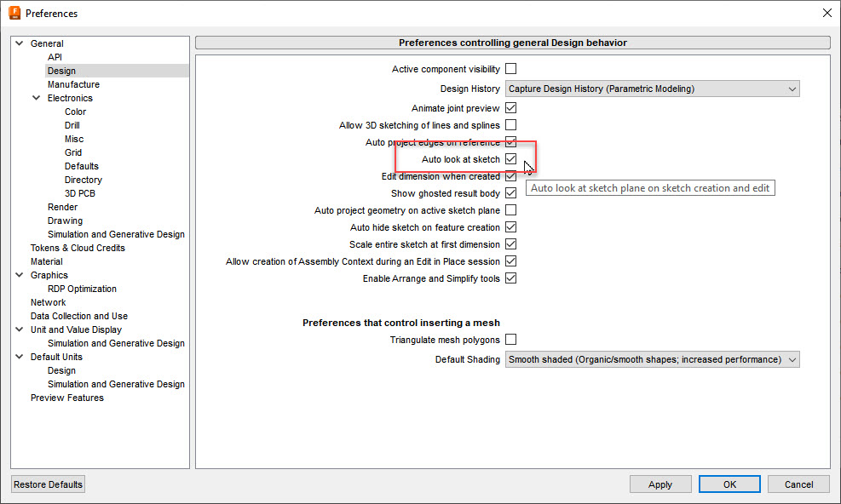This screenshot has width=841, height=504.
Task: Open Defaults under Electronics
Action: tap(82, 166)
